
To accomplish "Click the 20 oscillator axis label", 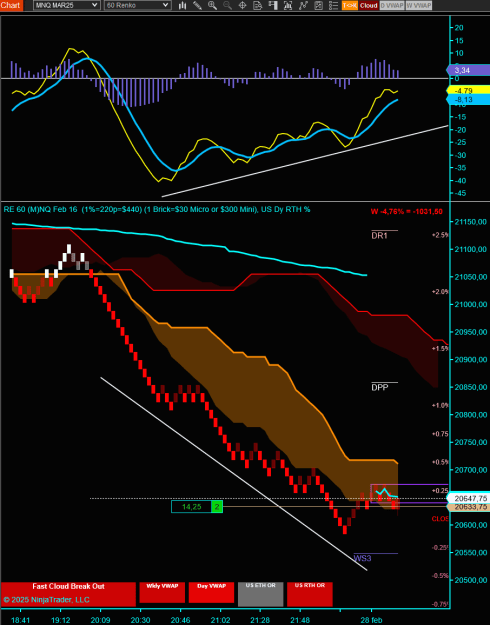I will tap(459, 28).
